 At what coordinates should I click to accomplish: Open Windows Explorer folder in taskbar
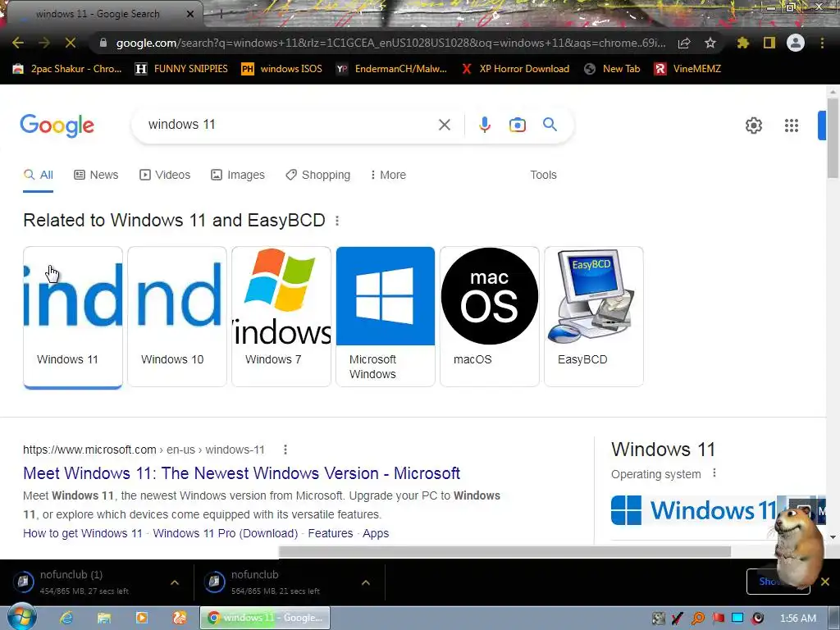click(x=104, y=618)
